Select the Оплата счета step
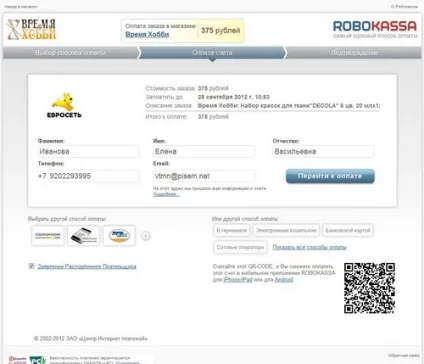Screen dimensions: 424x364 212,53
